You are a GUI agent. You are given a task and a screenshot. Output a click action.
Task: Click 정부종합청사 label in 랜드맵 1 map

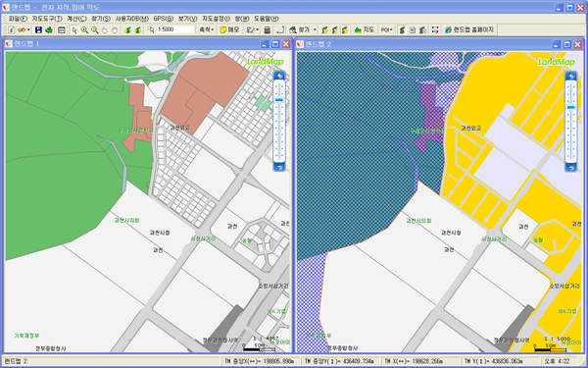coord(51,348)
